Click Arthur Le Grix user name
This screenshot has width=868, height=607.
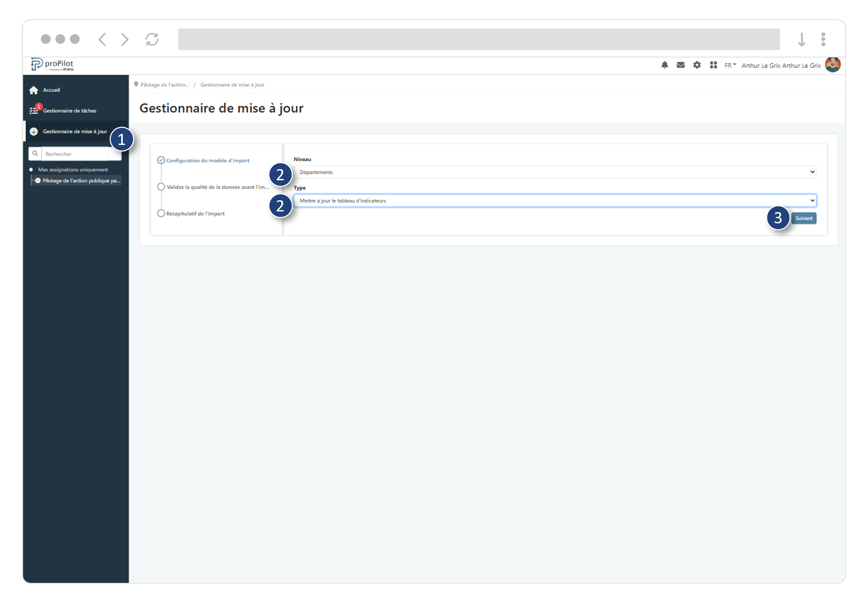coord(781,66)
